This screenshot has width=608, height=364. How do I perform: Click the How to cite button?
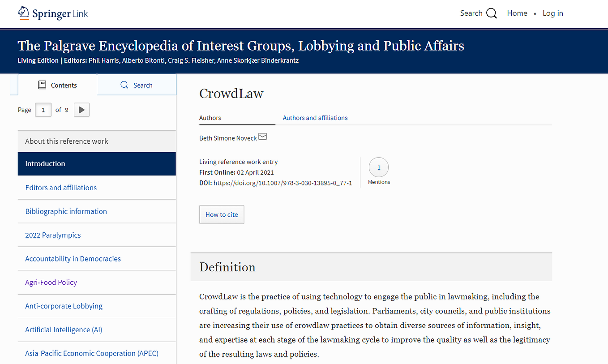222,214
